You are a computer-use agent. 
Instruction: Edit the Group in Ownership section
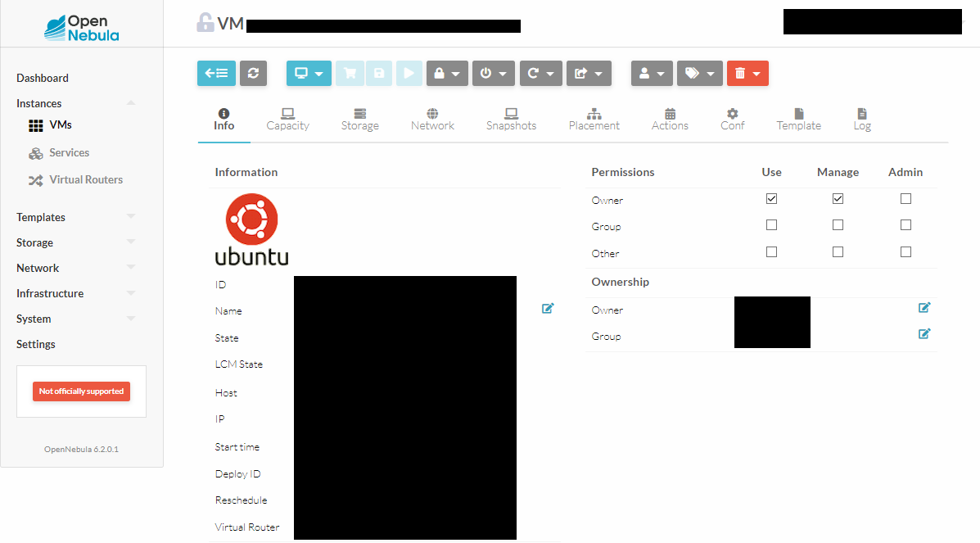[x=924, y=333]
